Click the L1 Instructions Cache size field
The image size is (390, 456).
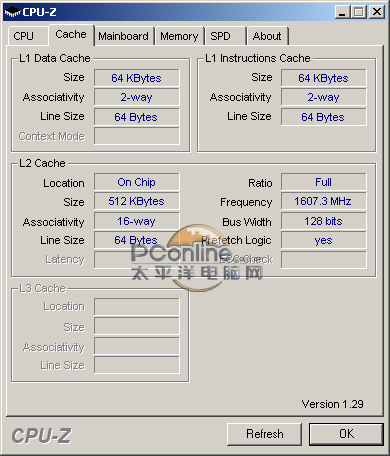[324, 78]
